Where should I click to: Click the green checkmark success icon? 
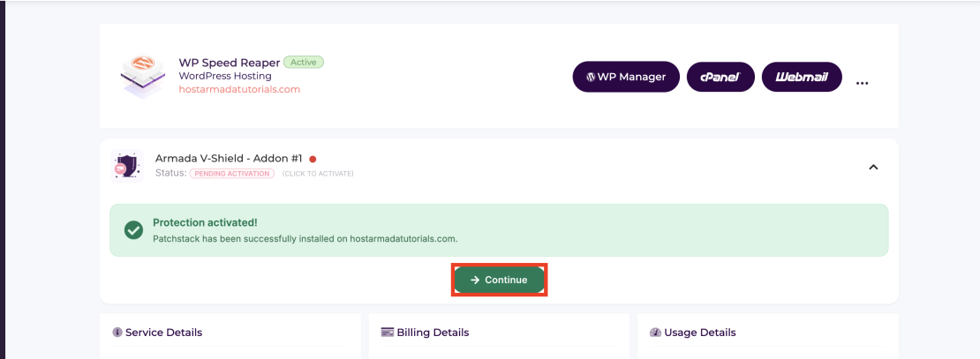point(133,230)
